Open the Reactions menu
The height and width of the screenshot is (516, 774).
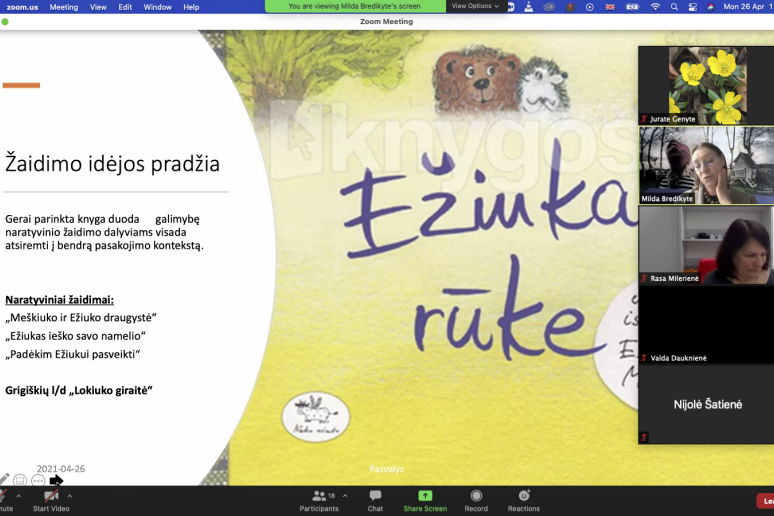(x=524, y=501)
